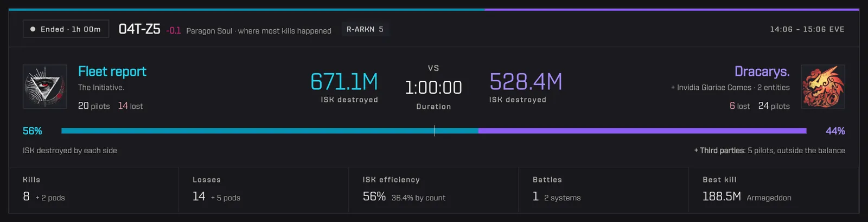
Task: Open the Fleet report link
Action: coord(112,71)
